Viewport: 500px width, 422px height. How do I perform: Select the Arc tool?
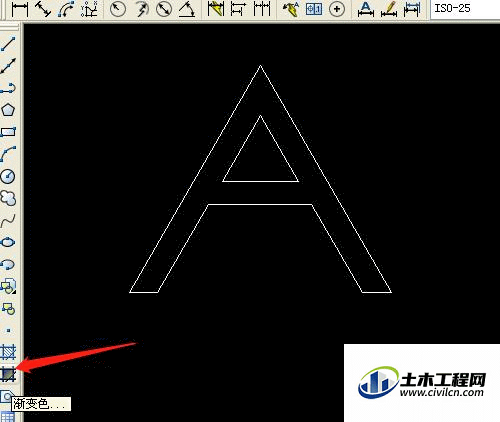coord(8,154)
